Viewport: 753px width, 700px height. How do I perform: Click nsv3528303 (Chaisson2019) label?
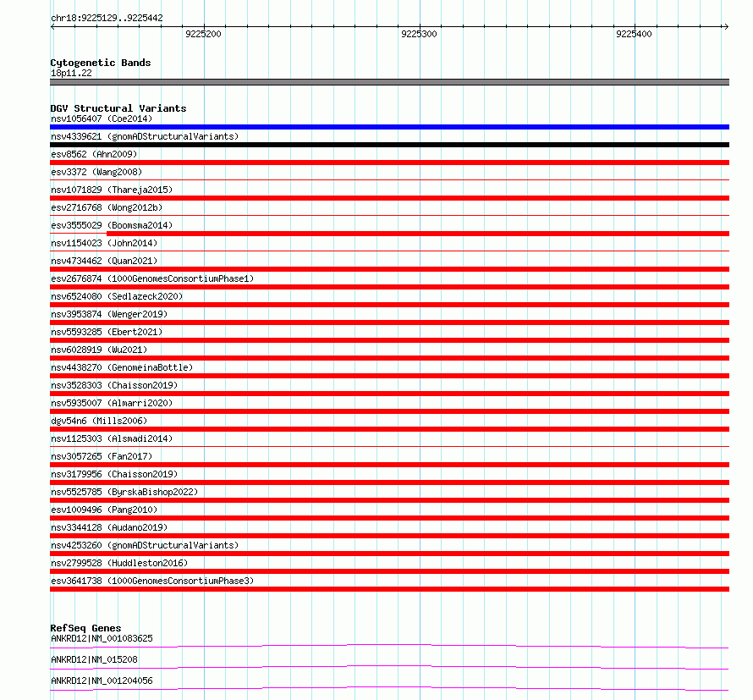114,385
